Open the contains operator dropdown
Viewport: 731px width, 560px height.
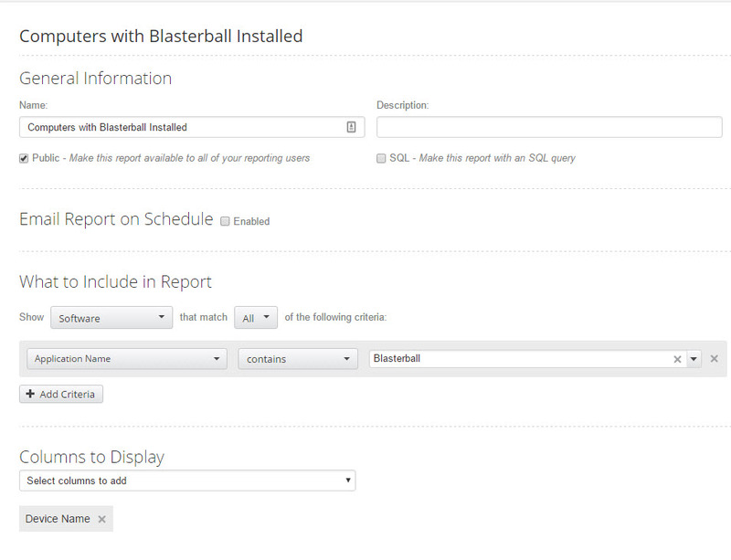point(297,359)
